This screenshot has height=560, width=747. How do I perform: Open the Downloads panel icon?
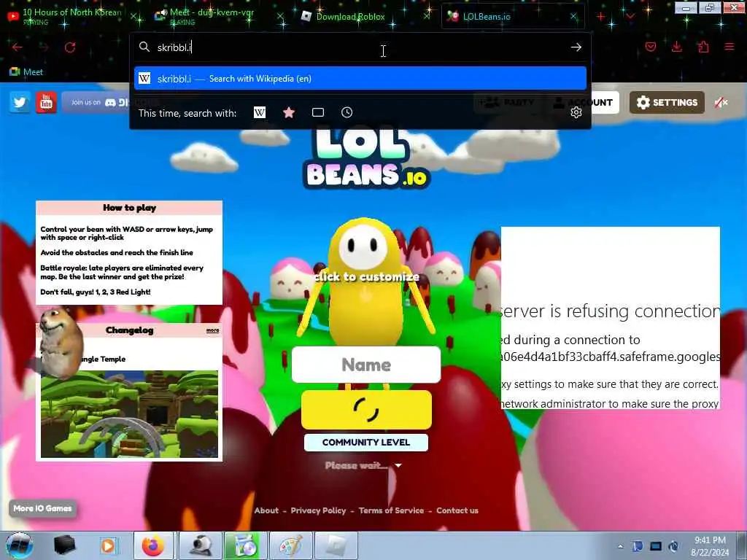pyautogui.click(x=676, y=47)
